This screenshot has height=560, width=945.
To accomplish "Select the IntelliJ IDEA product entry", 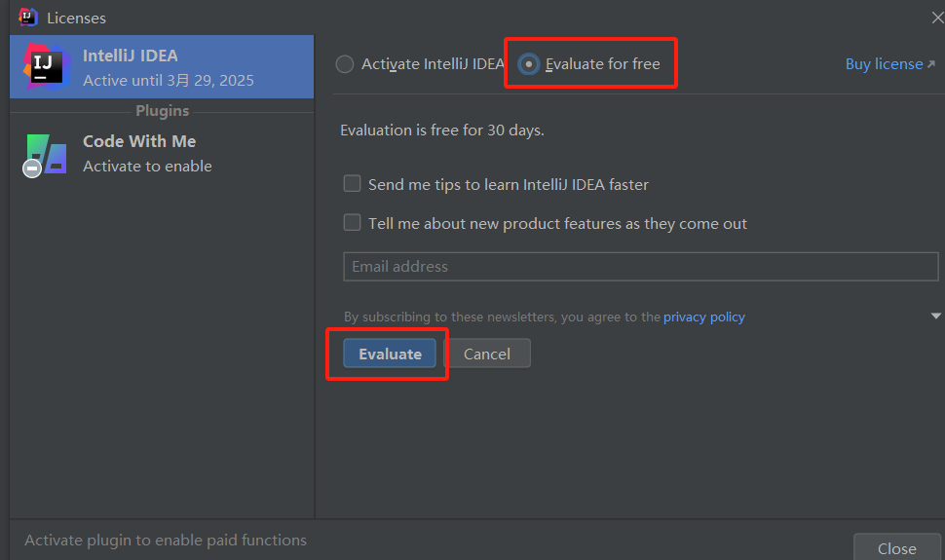I will click(162, 67).
